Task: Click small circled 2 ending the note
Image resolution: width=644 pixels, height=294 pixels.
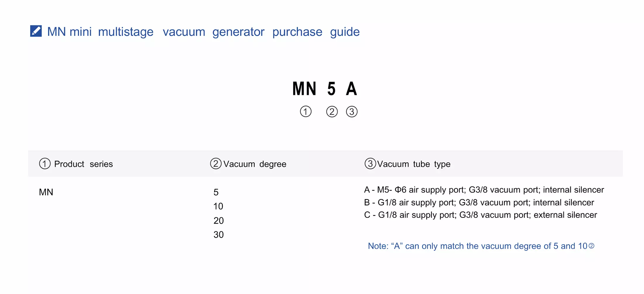Action: [x=591, y=246]
